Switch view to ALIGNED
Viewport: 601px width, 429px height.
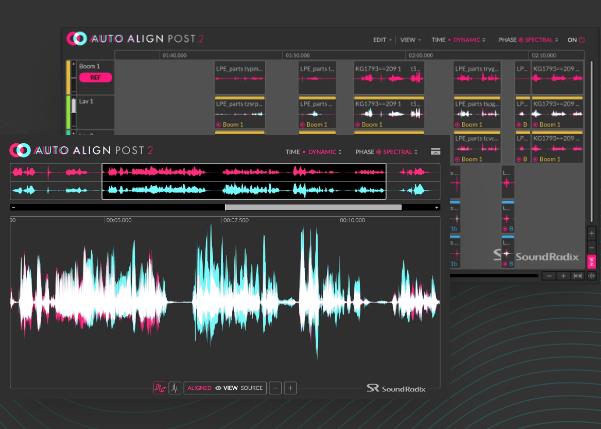[x=199, y=388]
